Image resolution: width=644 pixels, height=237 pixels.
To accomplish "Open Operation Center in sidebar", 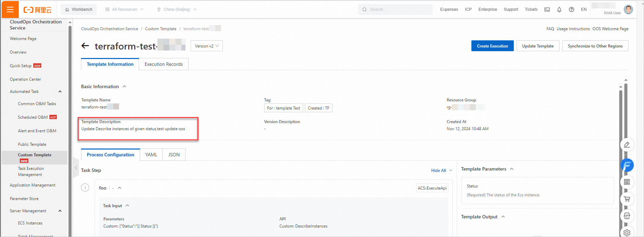I will [25, 79].
